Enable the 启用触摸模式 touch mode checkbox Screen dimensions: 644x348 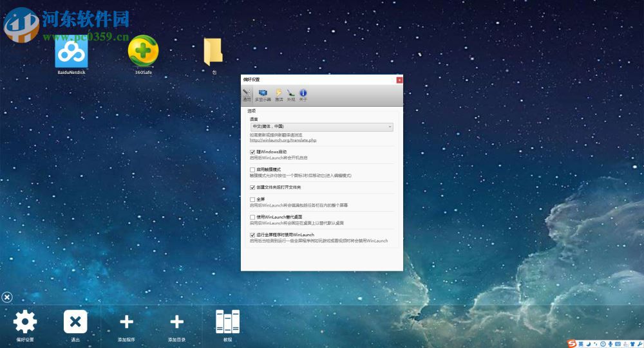point(252,169)
